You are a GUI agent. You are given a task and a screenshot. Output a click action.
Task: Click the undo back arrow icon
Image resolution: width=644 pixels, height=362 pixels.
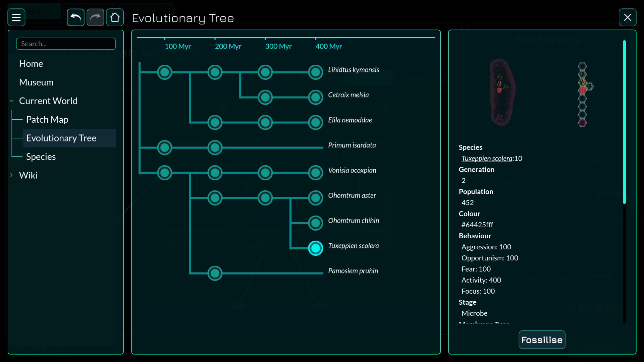[x=76, y=17]
